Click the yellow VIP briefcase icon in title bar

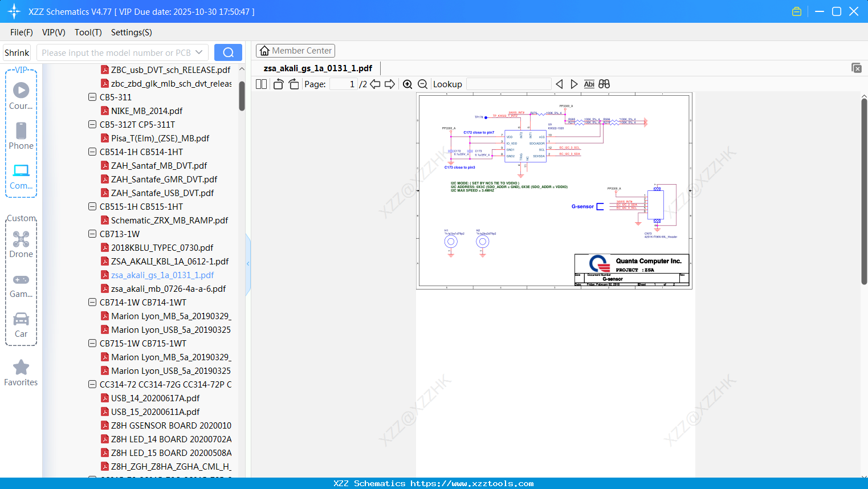[x=797, y=11]
